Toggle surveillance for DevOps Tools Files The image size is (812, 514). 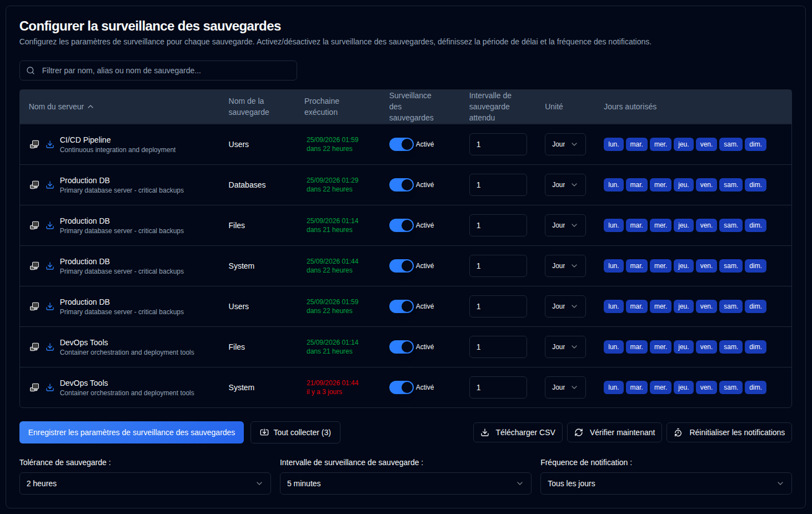[x=402, y=347]
